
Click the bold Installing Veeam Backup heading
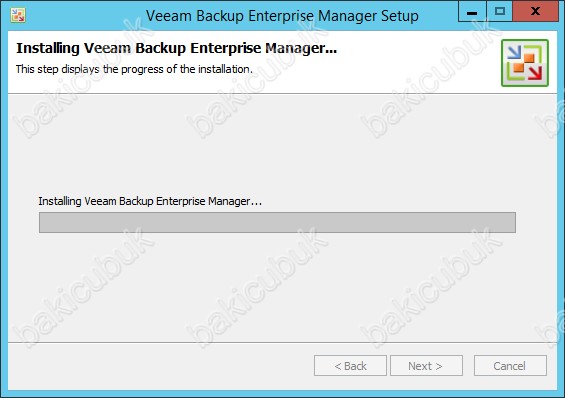tap(177, 48)
